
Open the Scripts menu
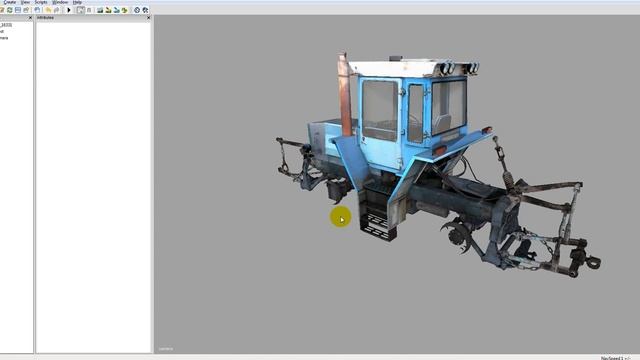point(41,2)
